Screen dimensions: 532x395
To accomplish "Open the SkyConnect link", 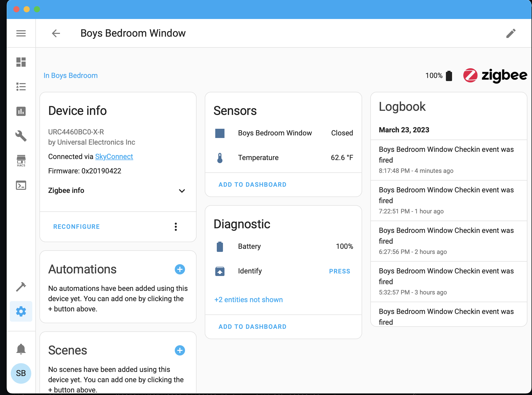I will [114, 156].
